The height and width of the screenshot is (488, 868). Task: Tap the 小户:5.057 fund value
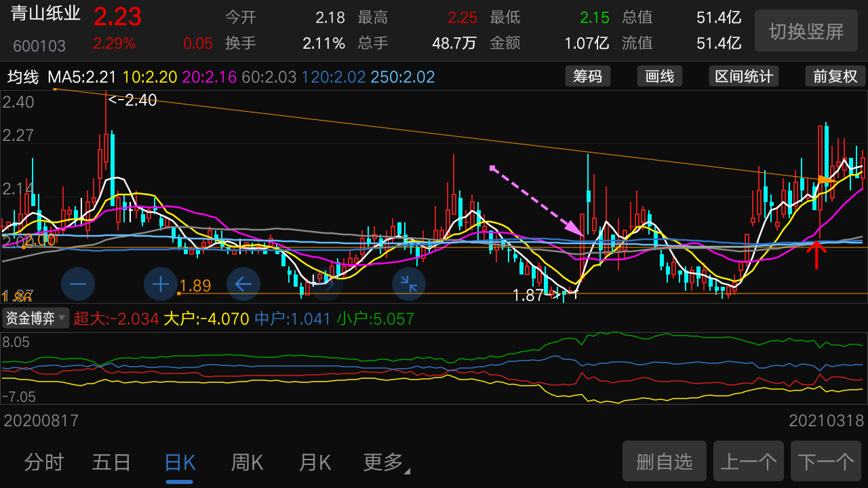(376, 319)
